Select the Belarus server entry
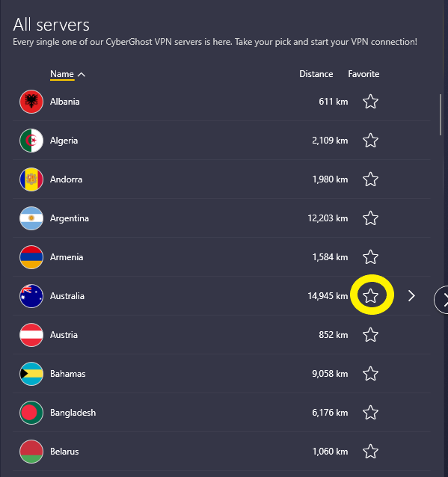This screenshot has width=448, height=477. pyautogui.click(x=221, y=452)
